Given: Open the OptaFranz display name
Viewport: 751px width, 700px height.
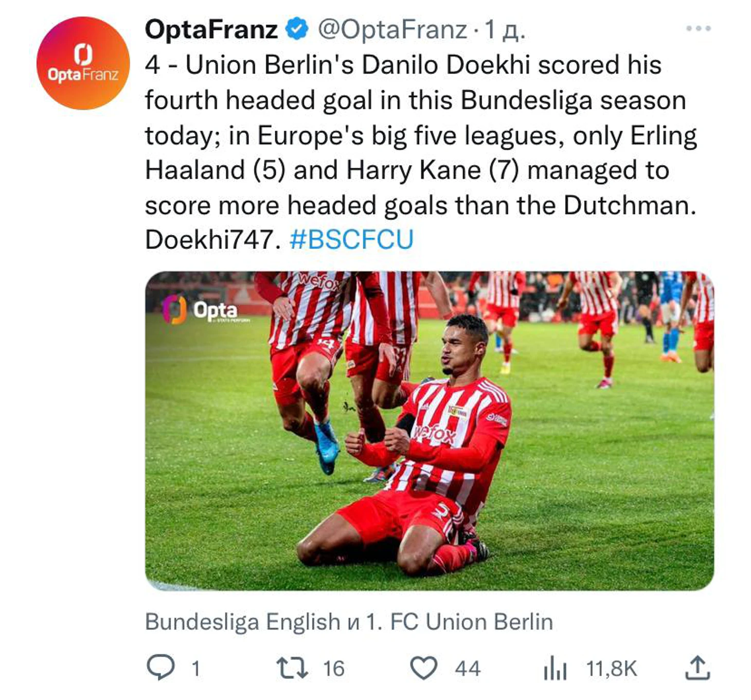Looking at the screenshot, I should coord(211,29).
